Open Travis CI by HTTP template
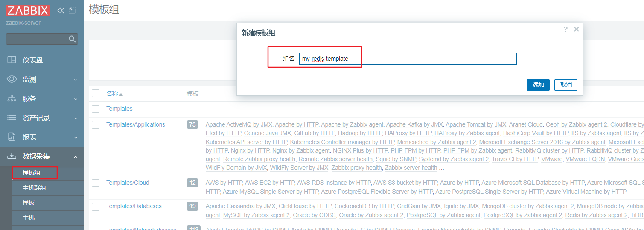Viewport: 644px width, 230px height. pos(515,159)
